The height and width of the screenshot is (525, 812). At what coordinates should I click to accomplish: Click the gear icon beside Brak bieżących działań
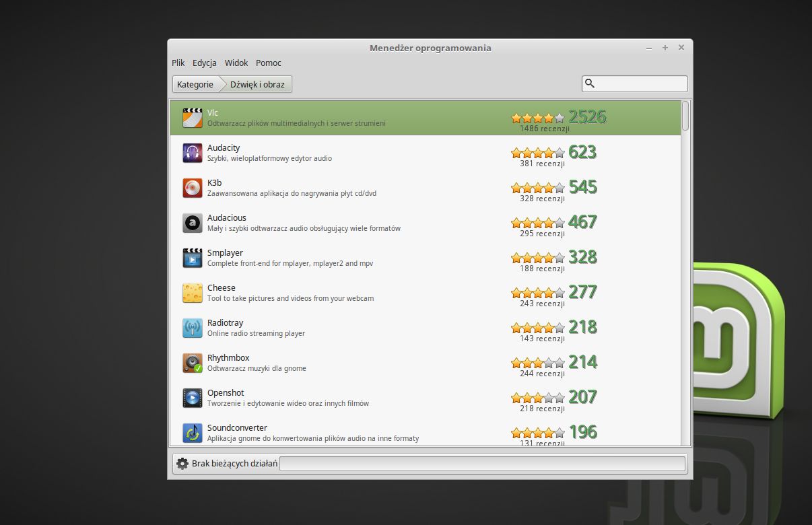(182, 463)
